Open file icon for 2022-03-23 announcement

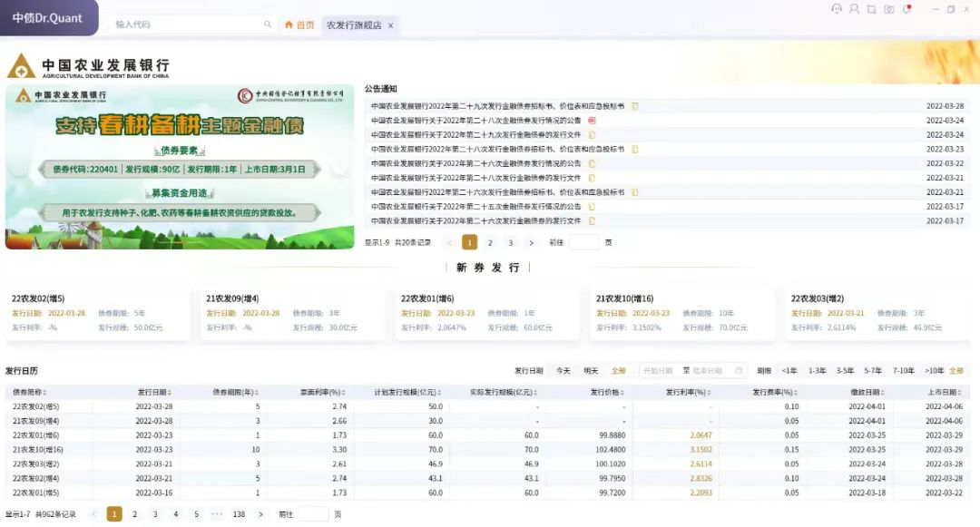pyautogui.click(x=634, y=150)
